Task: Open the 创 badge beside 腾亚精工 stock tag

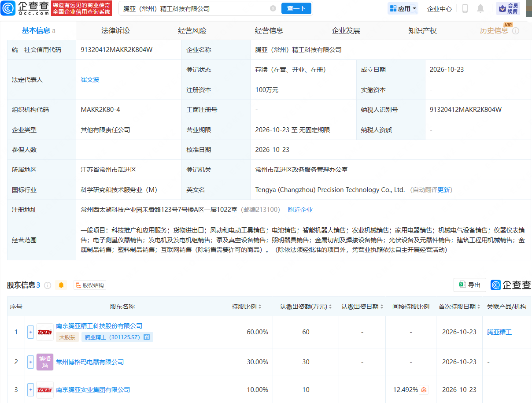Action: (x=147, y=337)
